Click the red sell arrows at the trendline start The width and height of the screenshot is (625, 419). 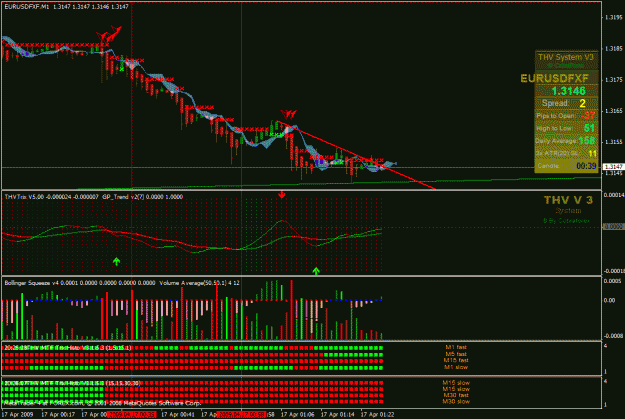[x=288, y=114]
